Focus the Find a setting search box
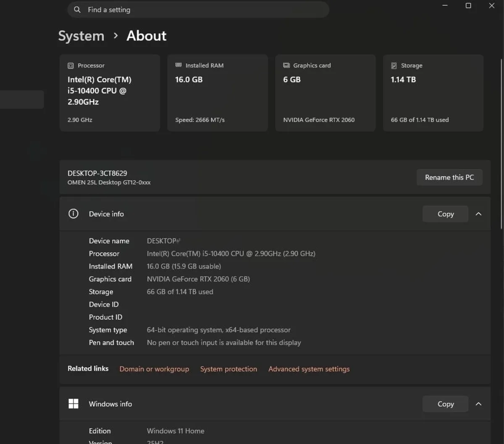 [198, 10]
